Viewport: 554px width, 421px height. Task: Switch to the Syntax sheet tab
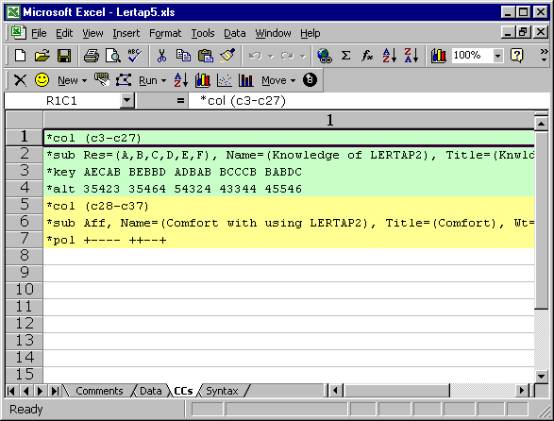(x=222, y=391)
